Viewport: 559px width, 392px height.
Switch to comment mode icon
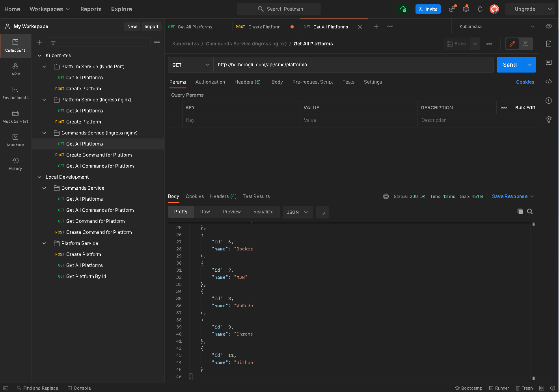(x=525, y=44)
